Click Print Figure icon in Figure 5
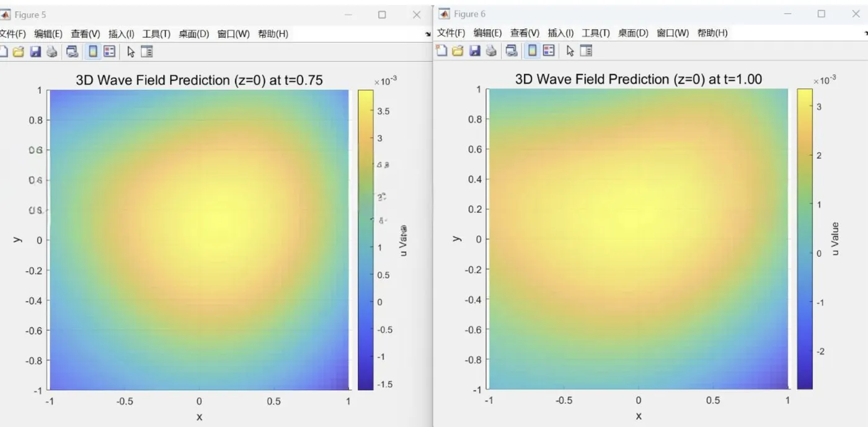This screenshot has height=427, width=868. (x=52, y=52)
